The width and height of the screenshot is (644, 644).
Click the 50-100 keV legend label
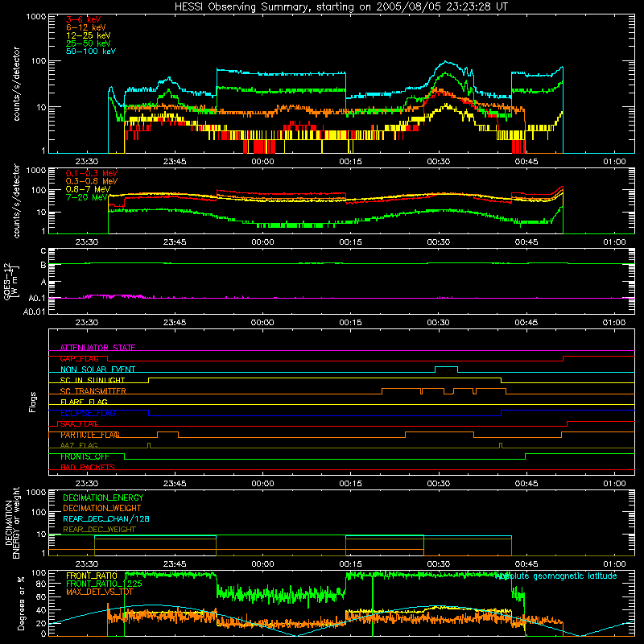91,52
